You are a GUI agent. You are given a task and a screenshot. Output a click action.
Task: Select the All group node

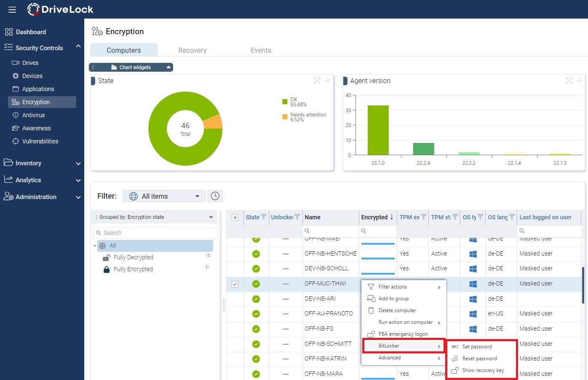tap(155, 245)
